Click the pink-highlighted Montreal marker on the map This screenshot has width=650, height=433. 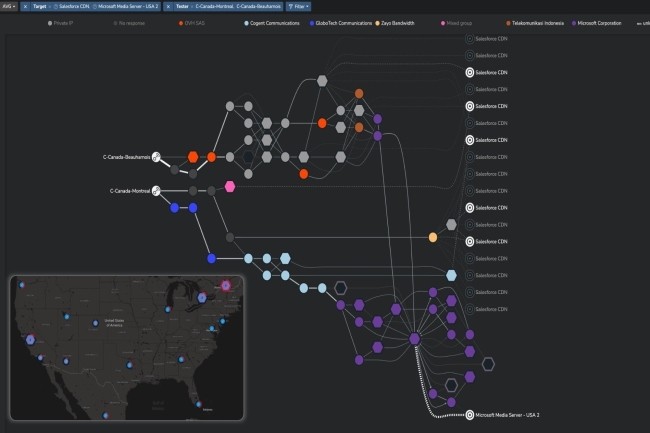click(x=226, y=285)
